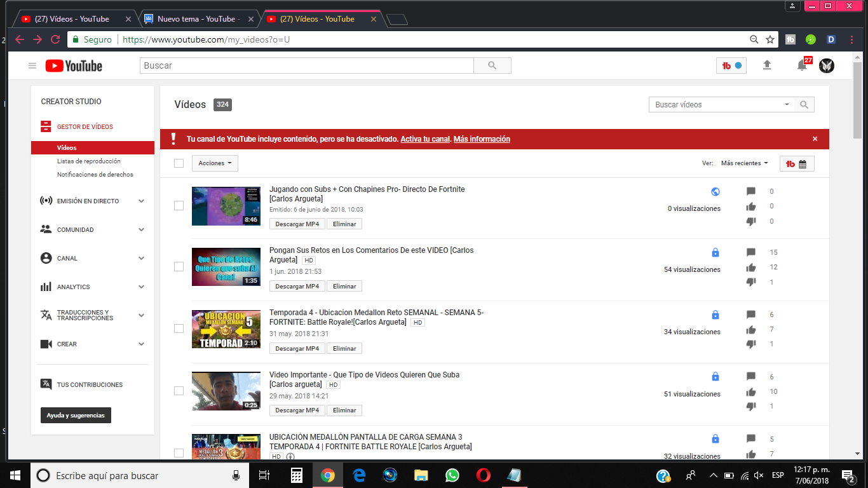Click the blue D extension icon
Viewport: 868px width, 488px height.
[x=831, y=39]
